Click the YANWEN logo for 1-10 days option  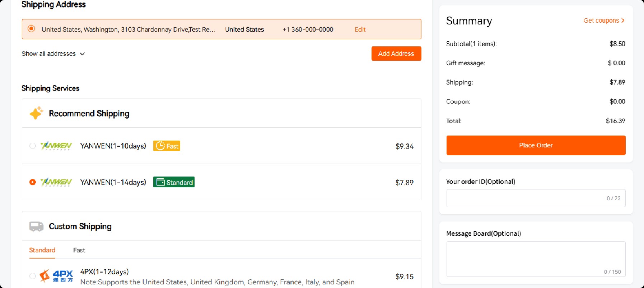[56, 146]
